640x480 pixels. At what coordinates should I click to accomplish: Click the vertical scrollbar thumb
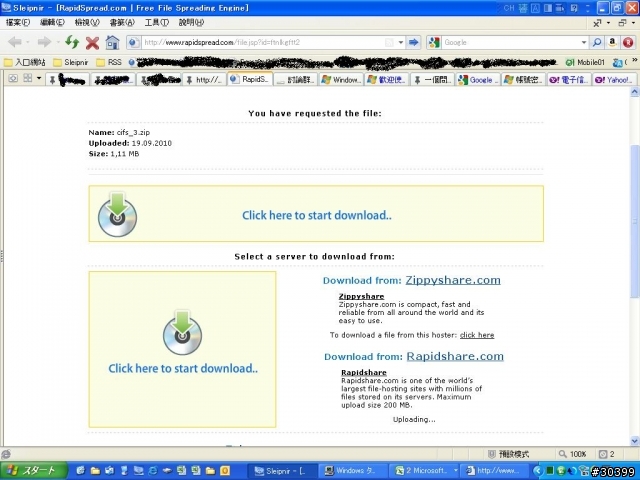[x=634, y=221]
